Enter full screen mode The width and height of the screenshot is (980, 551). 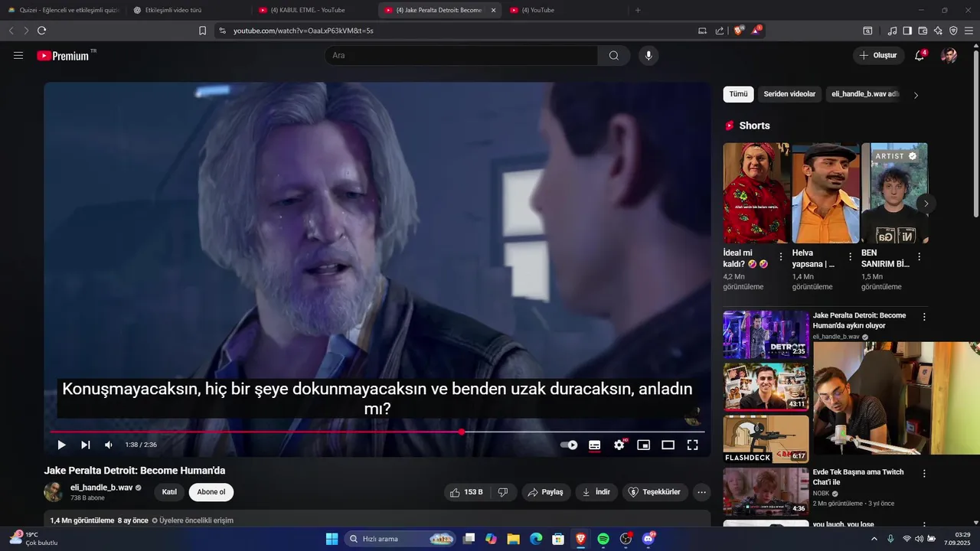pyautogui.click(x=692, y=445)
